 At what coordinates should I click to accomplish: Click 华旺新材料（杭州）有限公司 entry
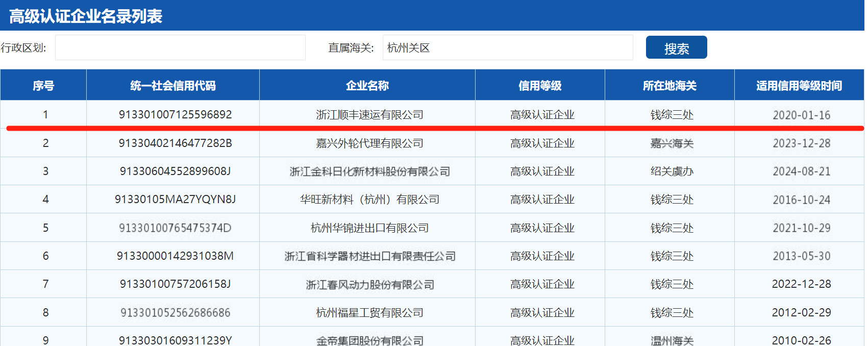[x=369, y=200]
